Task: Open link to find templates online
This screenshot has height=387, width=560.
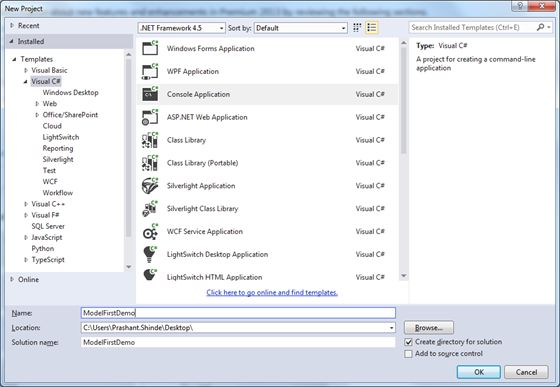Action: (272, 292)
